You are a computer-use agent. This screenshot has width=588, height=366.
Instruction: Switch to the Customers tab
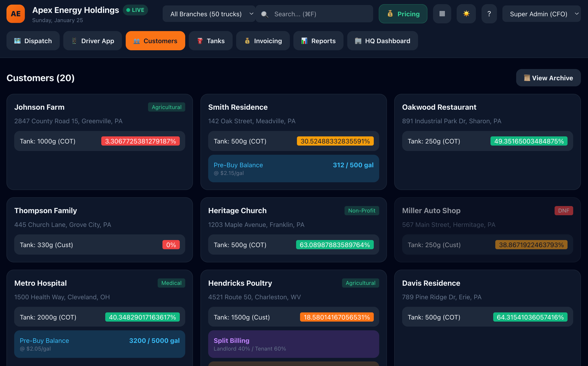click(x=155, y=41)
